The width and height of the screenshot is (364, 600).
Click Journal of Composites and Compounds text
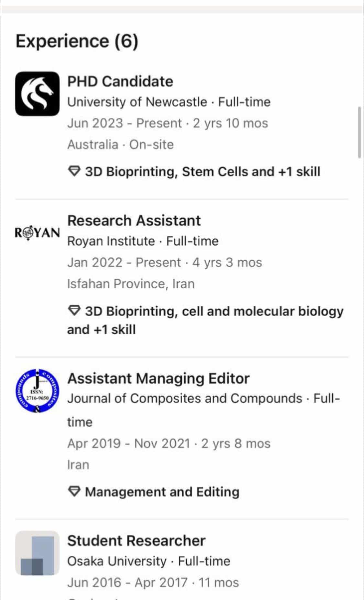(x=184, y=398)
